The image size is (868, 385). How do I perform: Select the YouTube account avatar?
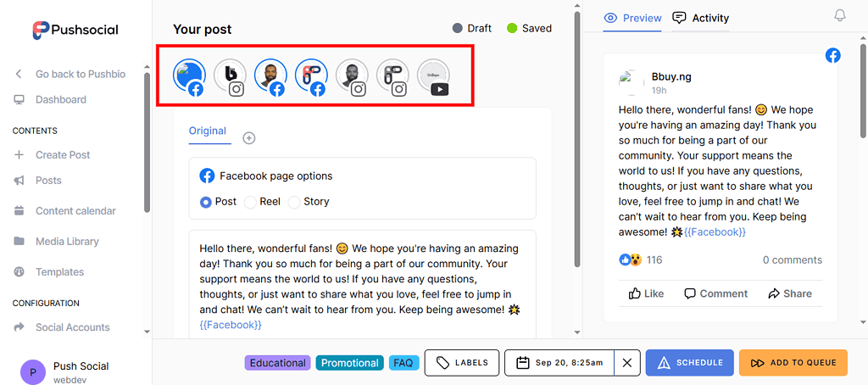pos(433,75)
